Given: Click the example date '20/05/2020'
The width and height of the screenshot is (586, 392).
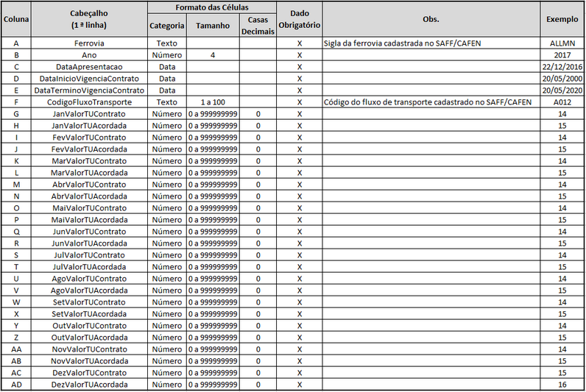Looking at the screenshot, I should click(x=562, y=90).
